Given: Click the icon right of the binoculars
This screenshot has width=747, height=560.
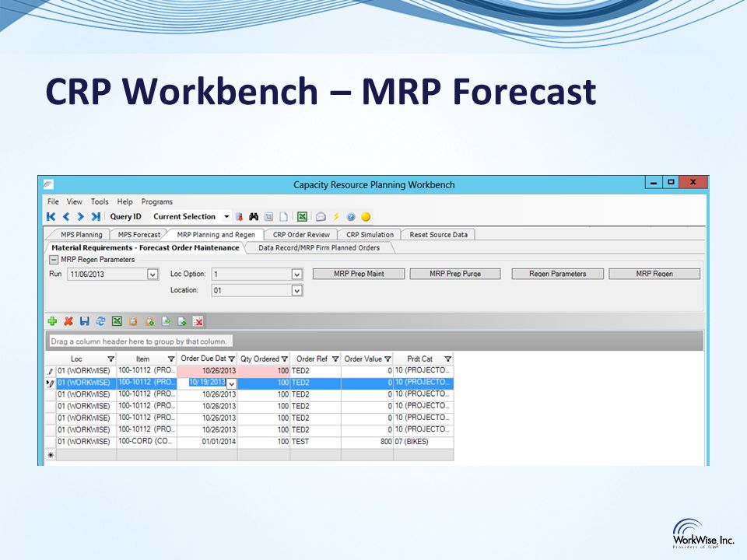Looking at the screenshot, I should [268, 217].
